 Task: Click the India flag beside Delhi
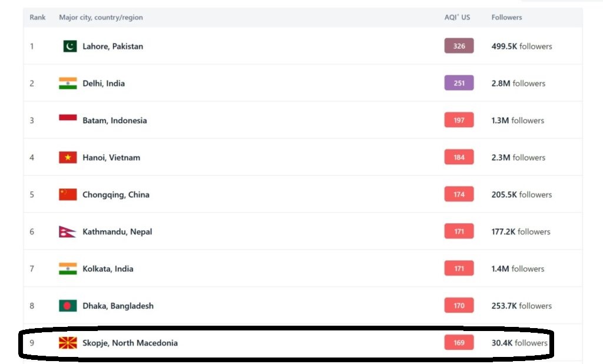click(68, 83)
